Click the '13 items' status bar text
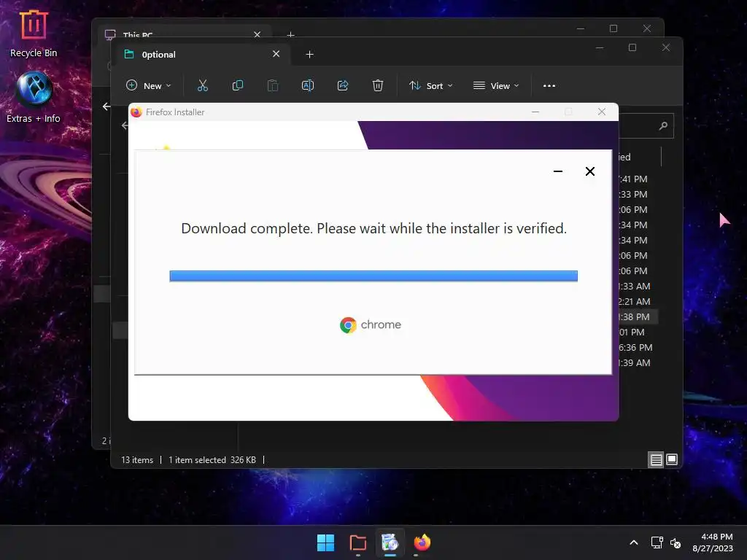Image resolution: width=747 pixels, height=560 pixels. pyautogui.click(x=137, y=460)
